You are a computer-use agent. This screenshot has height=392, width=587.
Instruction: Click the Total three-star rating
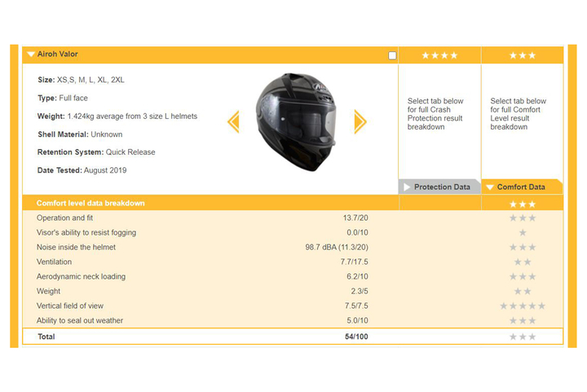(x=522, y=337)
